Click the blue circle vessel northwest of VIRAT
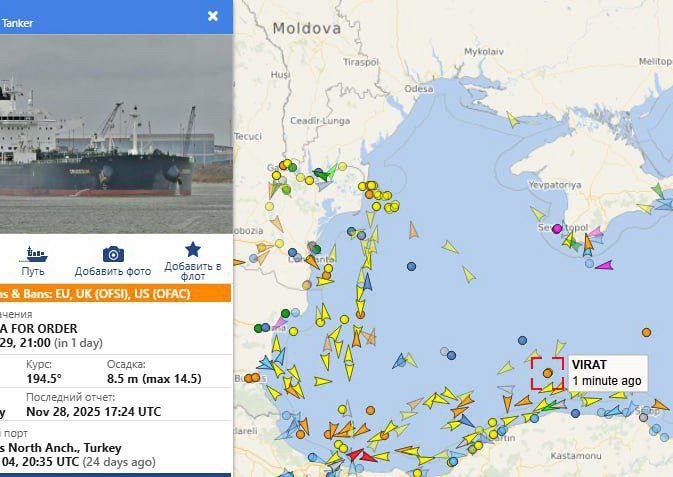Viewport: 673px width, 477px height. click(522, 340)
